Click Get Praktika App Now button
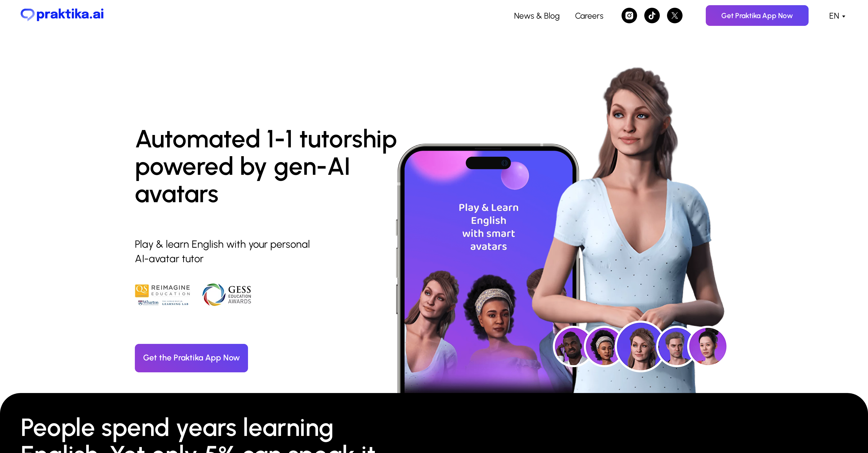This screenshot has width=868, height=453. tap(757, 16)
